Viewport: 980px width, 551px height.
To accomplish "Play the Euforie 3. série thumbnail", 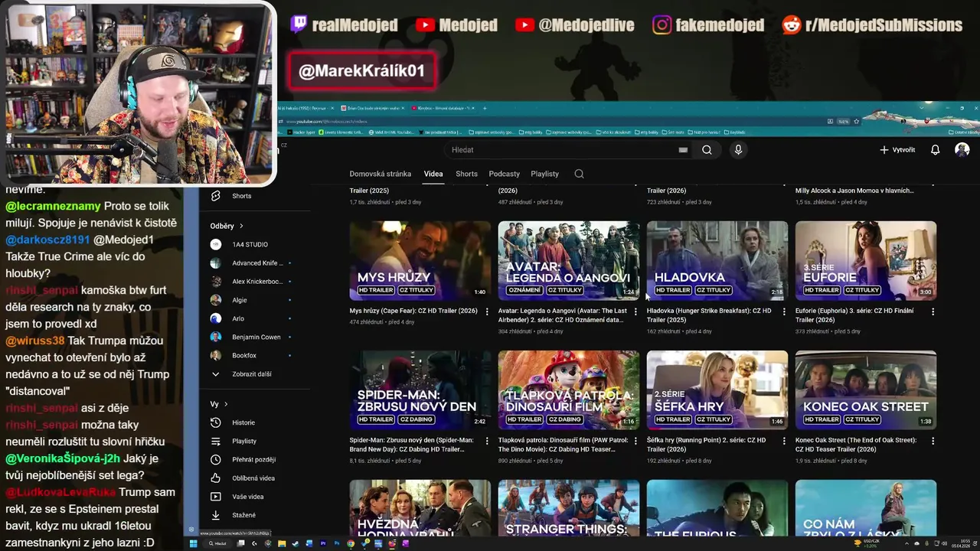I will pos(866,261).
